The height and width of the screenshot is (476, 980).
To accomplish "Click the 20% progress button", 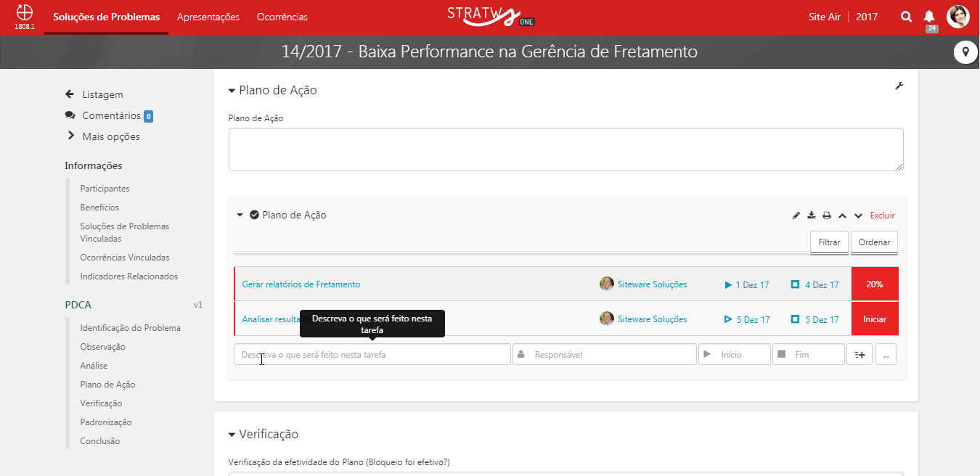I will tap(875, 284).
